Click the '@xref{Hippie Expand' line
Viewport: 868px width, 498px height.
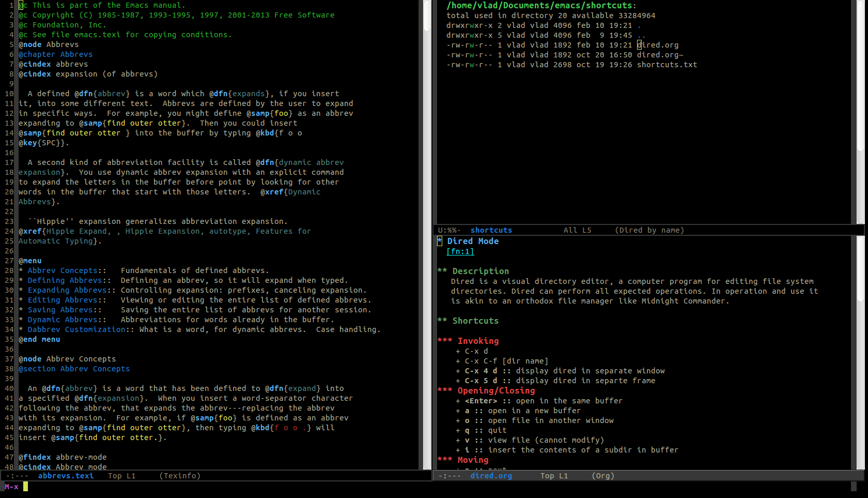(165, 231)
